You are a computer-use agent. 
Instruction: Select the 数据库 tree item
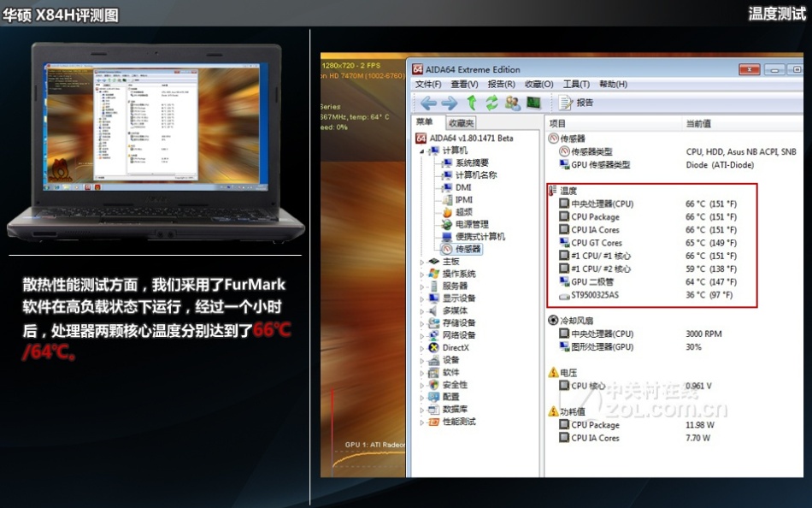point(449,410)
